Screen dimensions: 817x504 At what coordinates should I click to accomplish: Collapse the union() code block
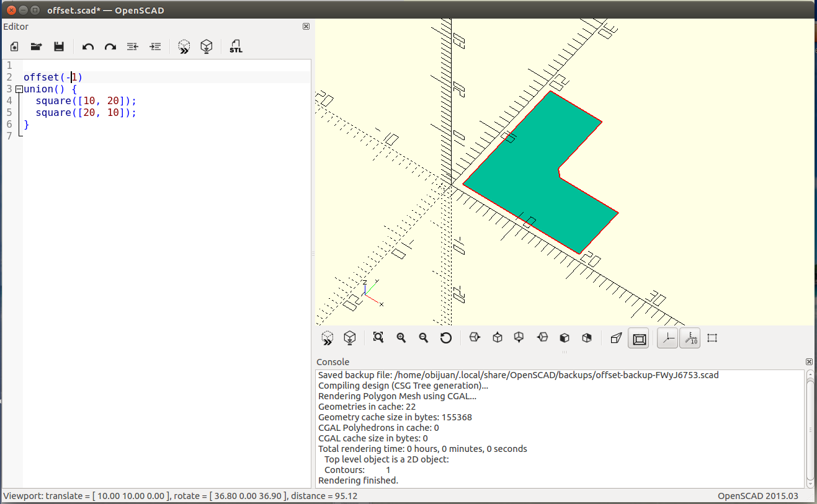[x=19, y=89]
